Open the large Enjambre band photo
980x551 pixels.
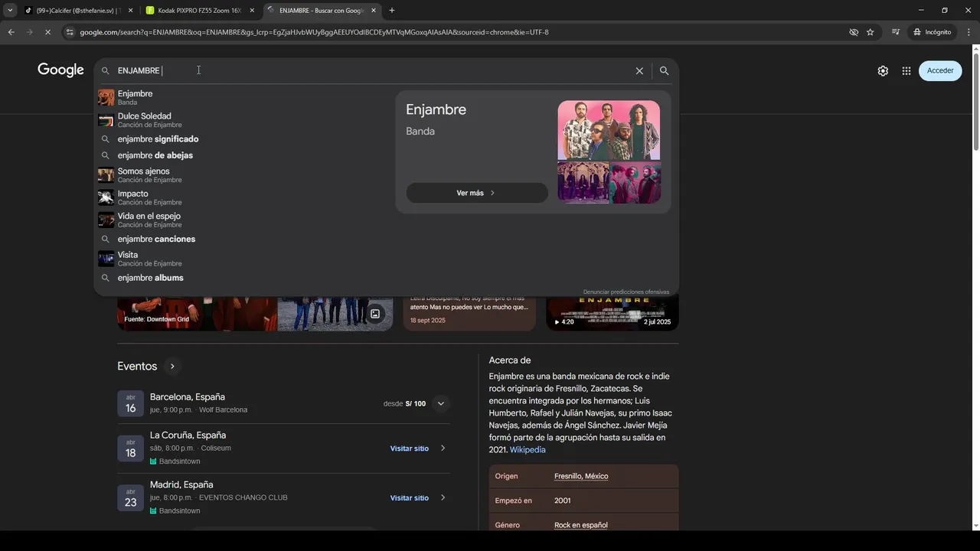click(609, 130)
